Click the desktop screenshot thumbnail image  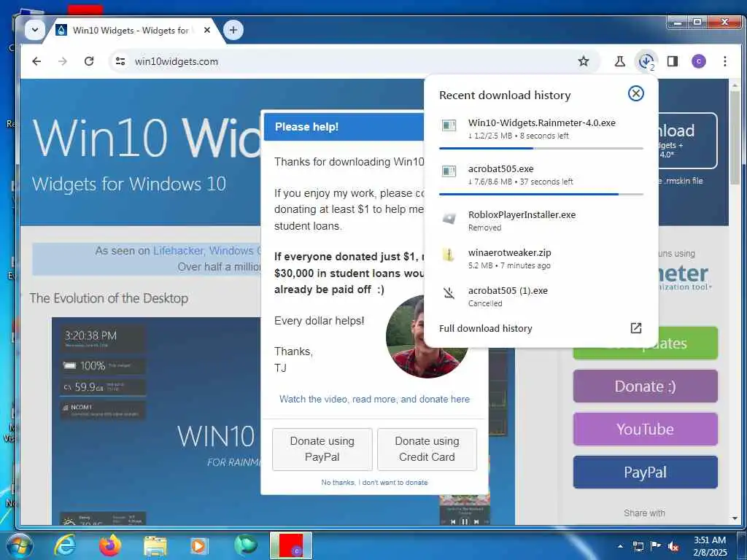coord(156,421)
